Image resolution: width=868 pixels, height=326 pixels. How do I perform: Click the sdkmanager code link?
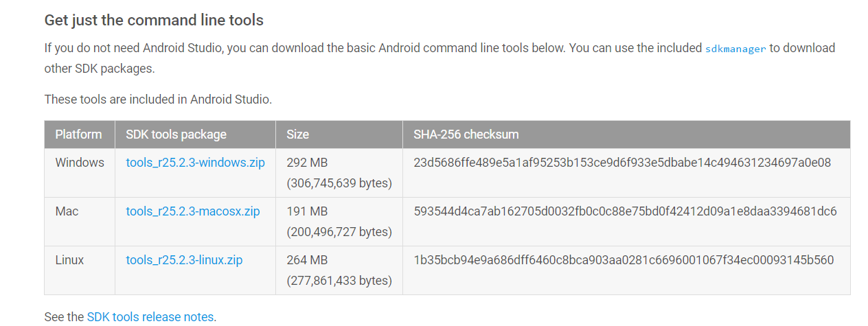pos(735,49)
